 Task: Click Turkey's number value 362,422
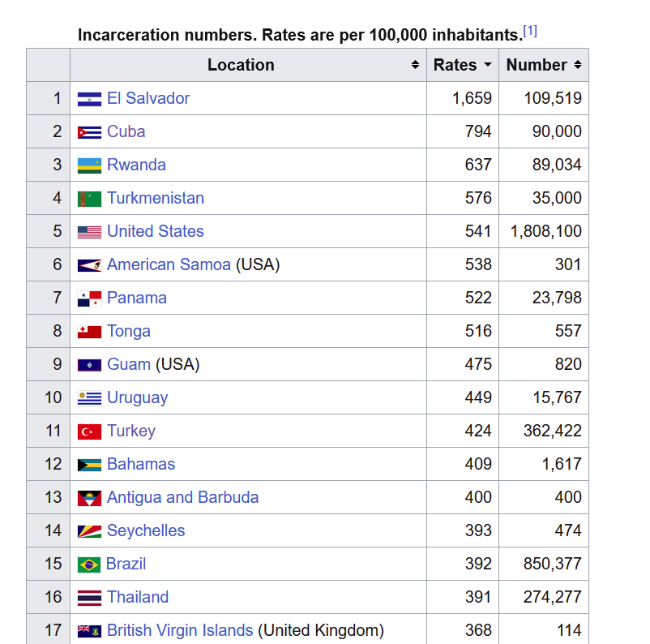tap(553, 431)
